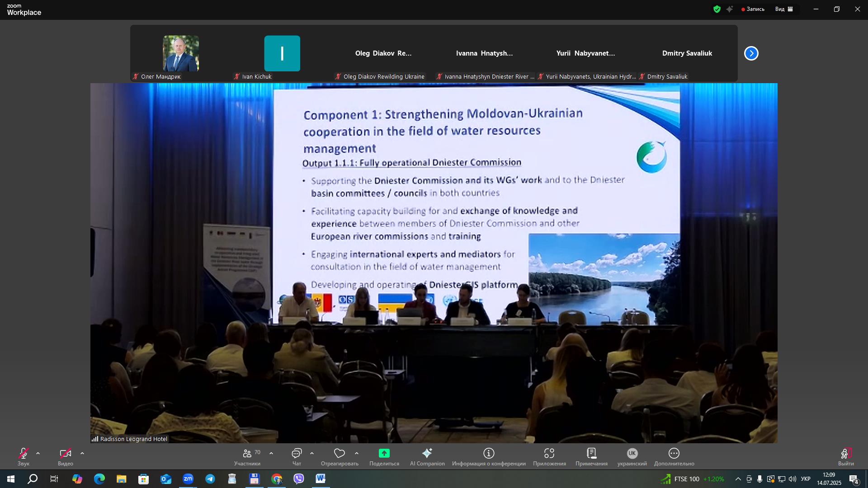Open Telegram from taskbar

pyautogui.click(x=210, y=479)
